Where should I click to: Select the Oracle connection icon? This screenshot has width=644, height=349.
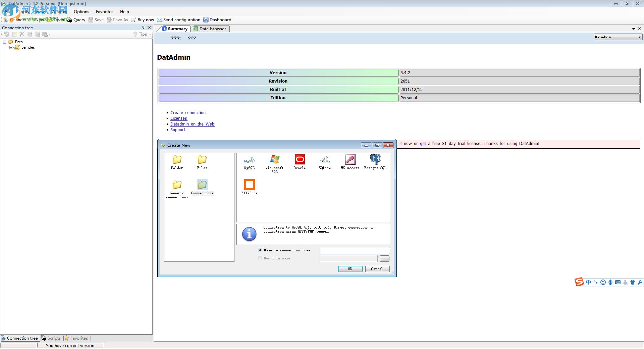[x=300, y=162]
